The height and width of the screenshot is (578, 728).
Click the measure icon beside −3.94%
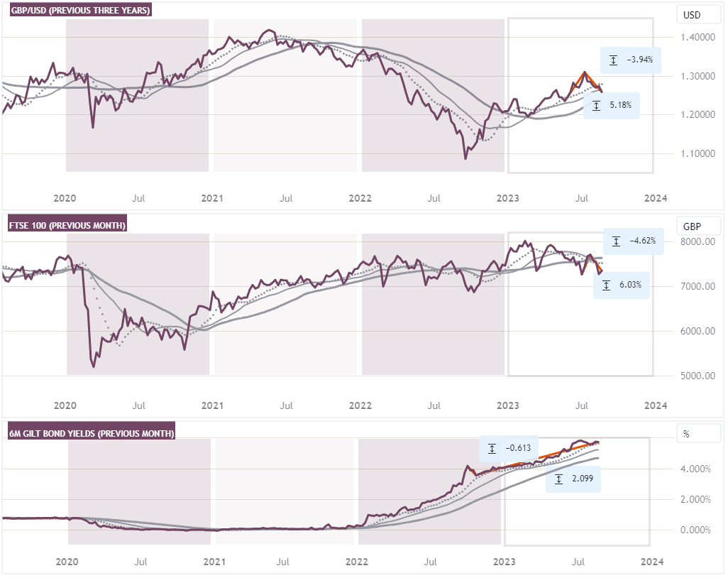pos(613,60)
